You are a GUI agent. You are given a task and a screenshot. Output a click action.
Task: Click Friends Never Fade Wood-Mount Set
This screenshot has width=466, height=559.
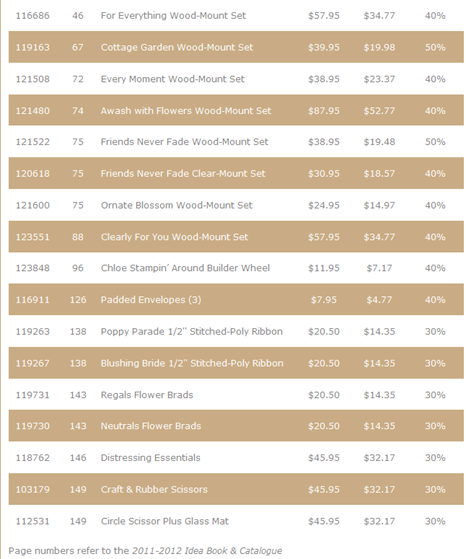[184, 142]
